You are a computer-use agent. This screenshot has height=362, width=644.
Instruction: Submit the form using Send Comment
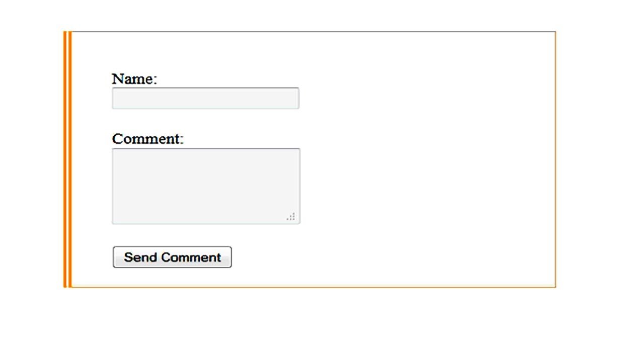point(172,257)
